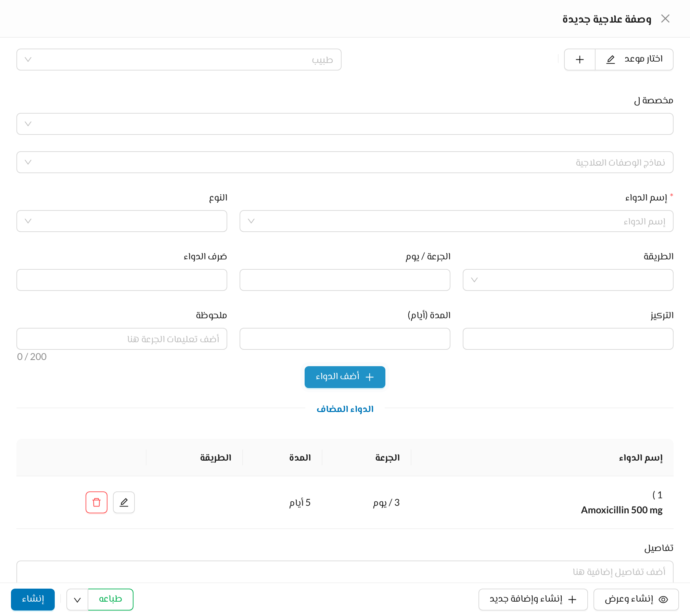Close the new prescription dialog with X
This screenshot has height=616, width=690.
coord(665,18)
